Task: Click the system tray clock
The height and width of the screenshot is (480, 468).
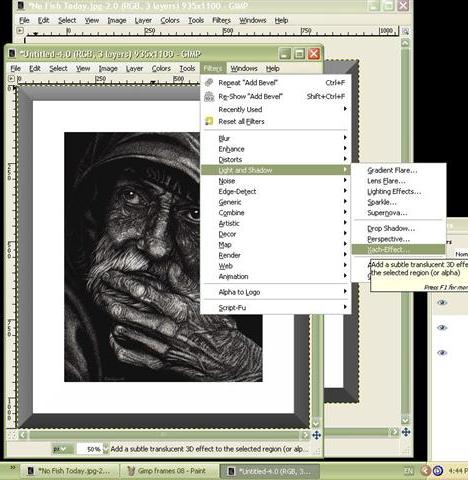Action: point(457,471)
